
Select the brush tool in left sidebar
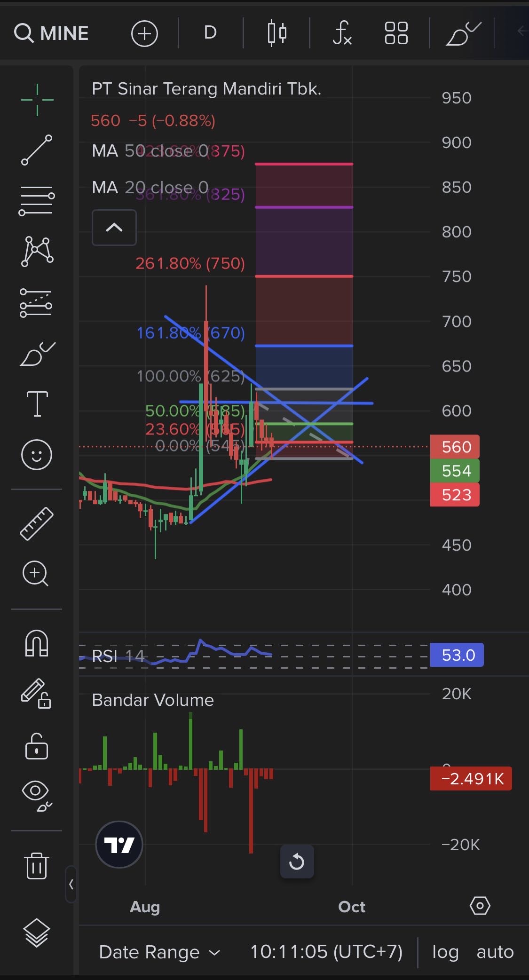38,354
